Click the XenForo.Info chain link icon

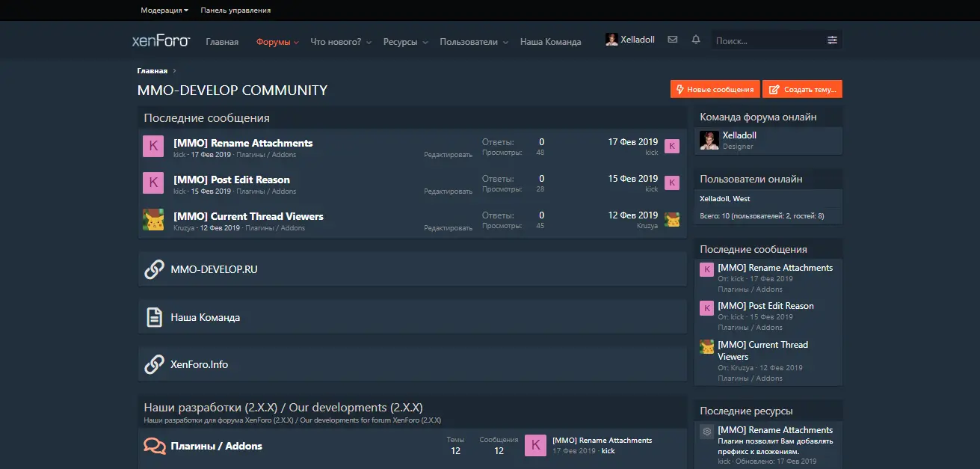click(154, 365)
